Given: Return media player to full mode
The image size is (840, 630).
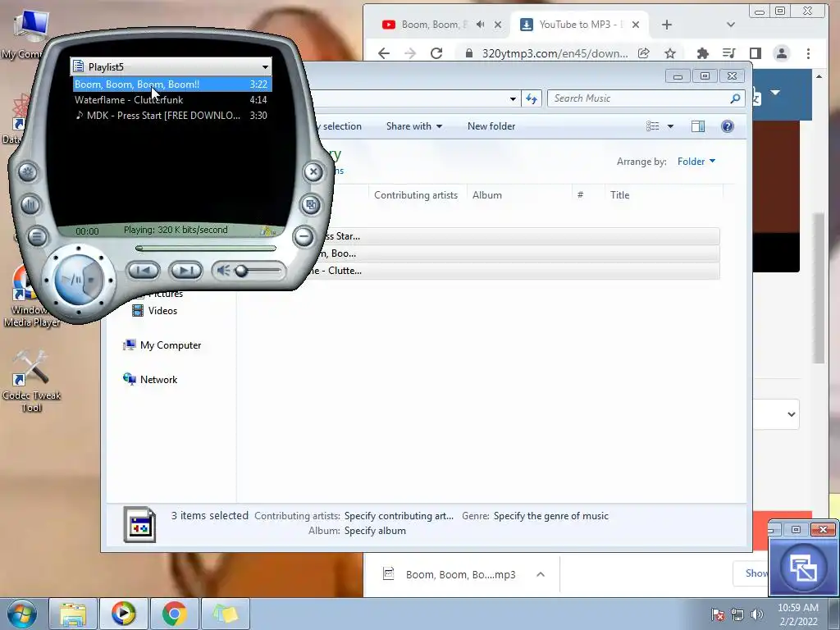Looking at the screenshot, I should tap(311, 204).
